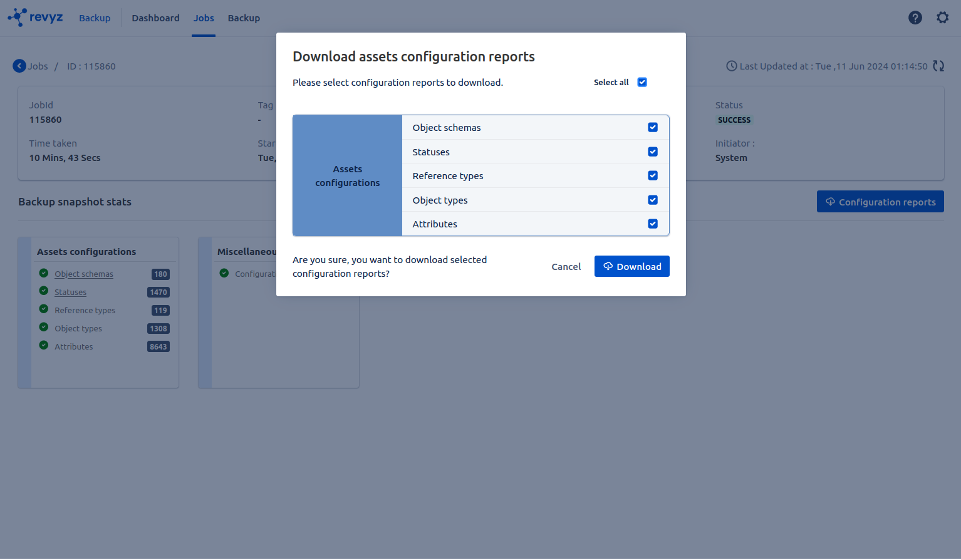Click green check icon beside Attributes stat
This screenshot has width=961, height=560.
(x=44, y=346)
